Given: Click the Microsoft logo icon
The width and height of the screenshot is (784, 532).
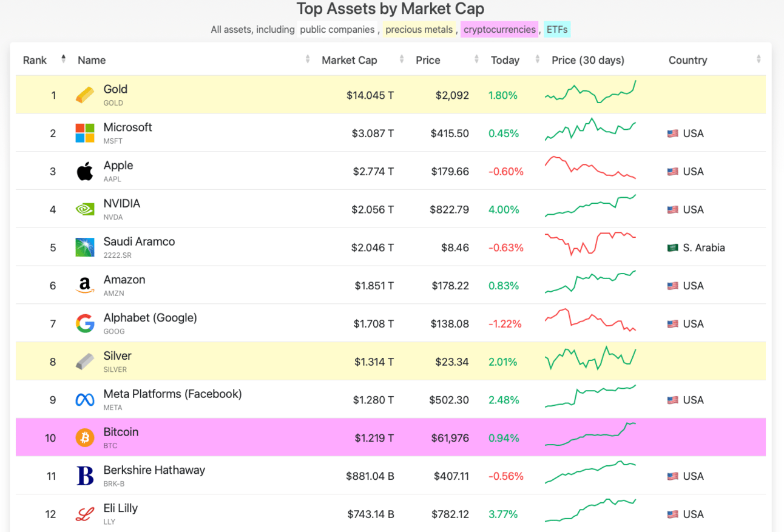Looking at the screenshot, I should [x=85, y=133].
